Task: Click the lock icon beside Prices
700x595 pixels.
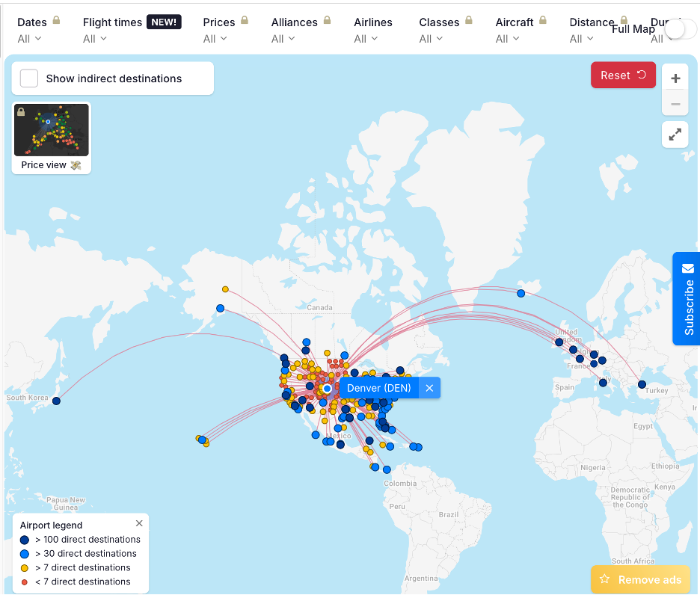Action: click(x=245, y=21)
